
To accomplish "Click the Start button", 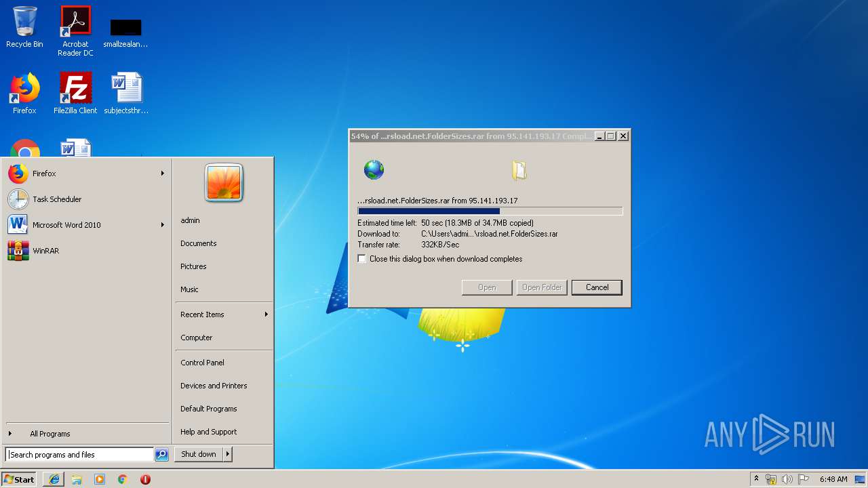I will coord(20,479).
